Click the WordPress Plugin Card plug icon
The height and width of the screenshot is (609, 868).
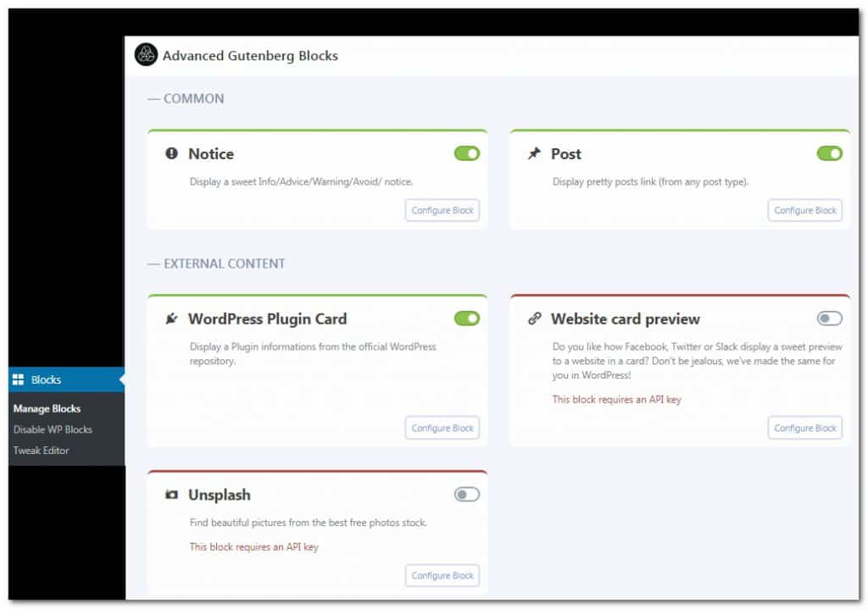point(171,318)
